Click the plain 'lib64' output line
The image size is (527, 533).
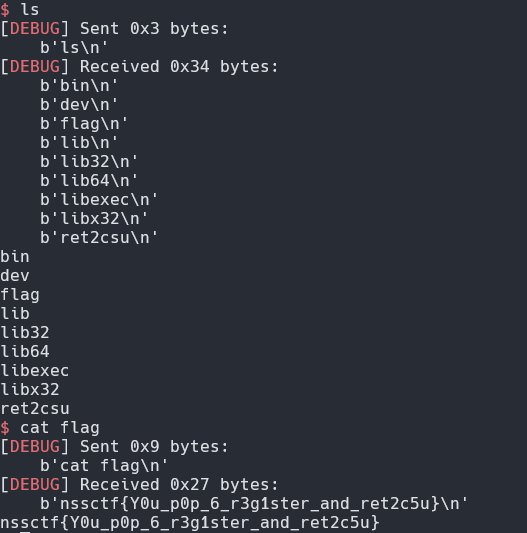point(25,351)
